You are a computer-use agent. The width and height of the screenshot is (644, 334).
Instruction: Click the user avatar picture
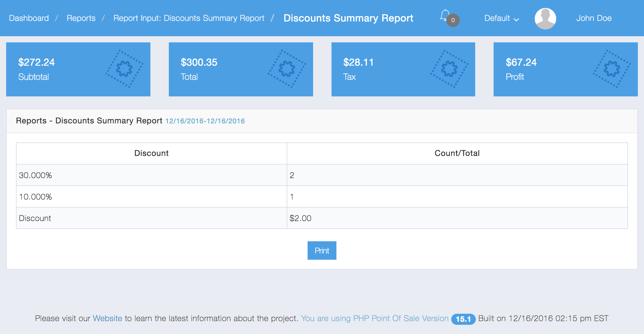[x=545, y=18]
